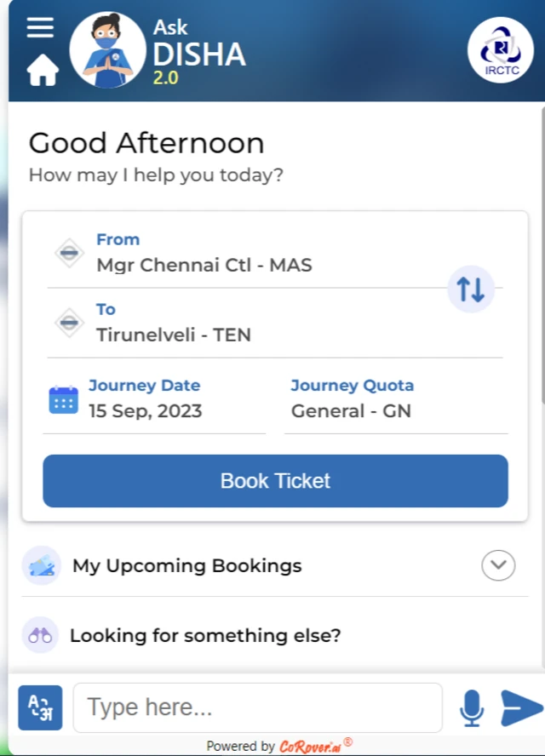This screenshot has width=545, height=756.
Task: Click the IRCTC logo
Action: click(x=501, y=50)
